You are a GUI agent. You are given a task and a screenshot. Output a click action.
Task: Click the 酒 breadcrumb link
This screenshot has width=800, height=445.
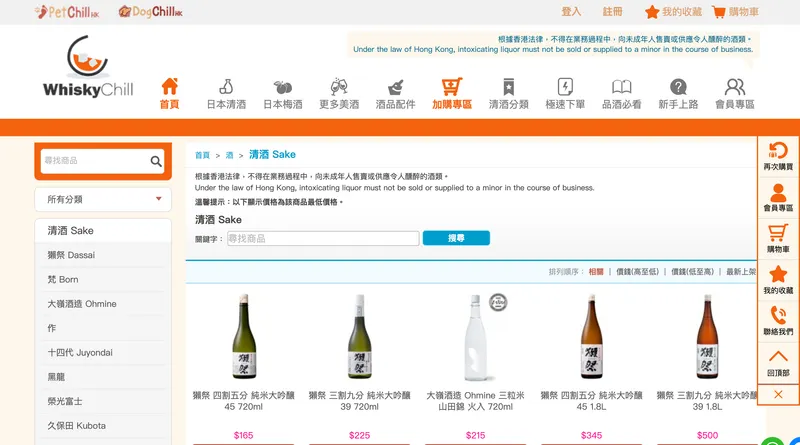(x=229, y=155)
